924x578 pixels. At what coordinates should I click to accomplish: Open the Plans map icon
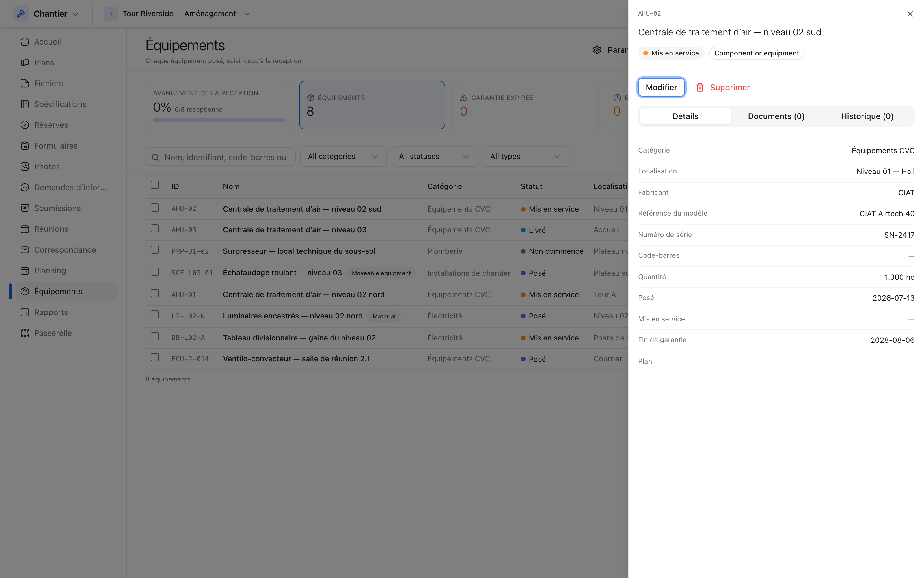tap(25, 62)
